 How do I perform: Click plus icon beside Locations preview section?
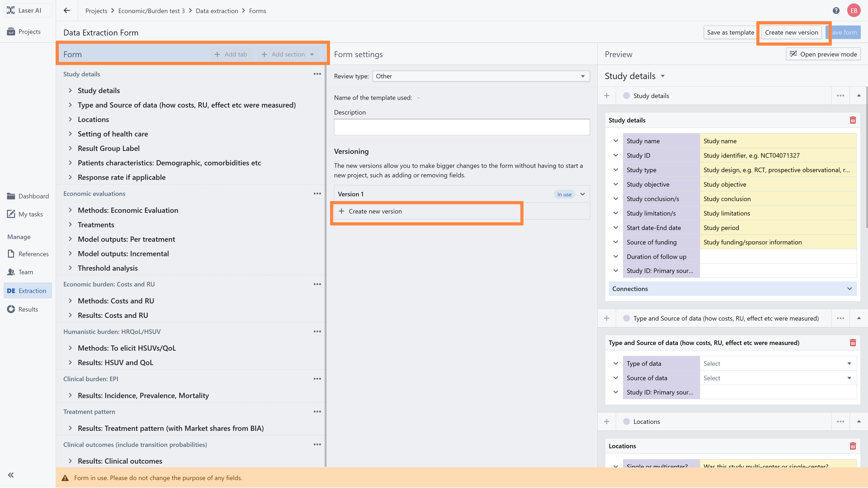[x=606, y=421]
